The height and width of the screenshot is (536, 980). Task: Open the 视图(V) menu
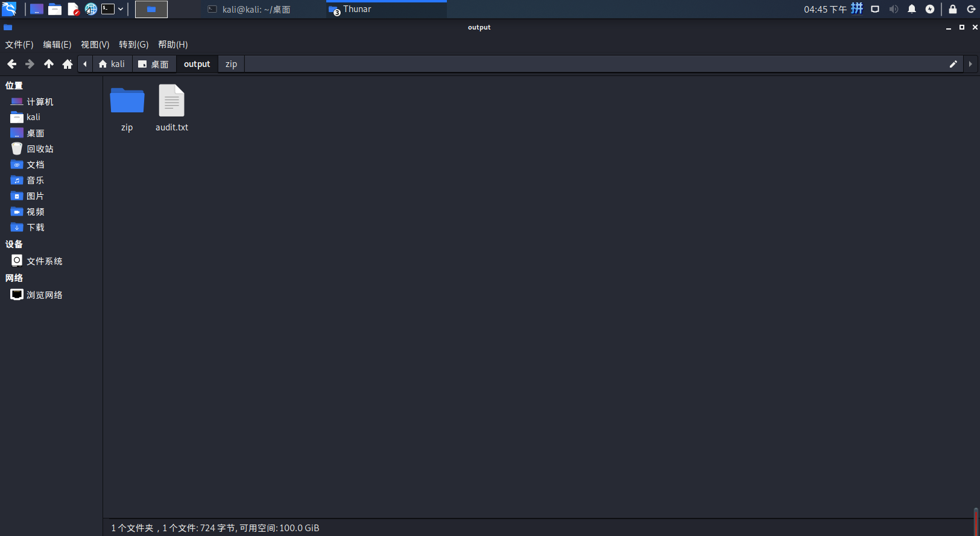coord(95,45)
